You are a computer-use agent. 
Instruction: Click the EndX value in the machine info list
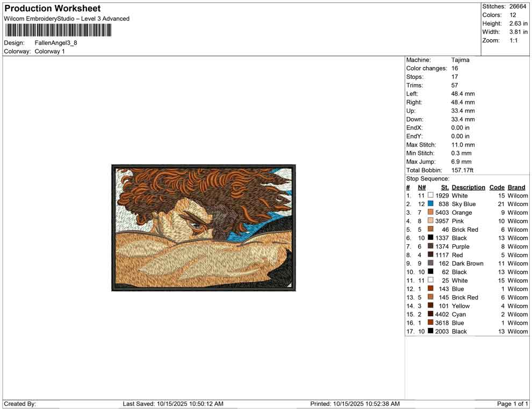[461, 128]
